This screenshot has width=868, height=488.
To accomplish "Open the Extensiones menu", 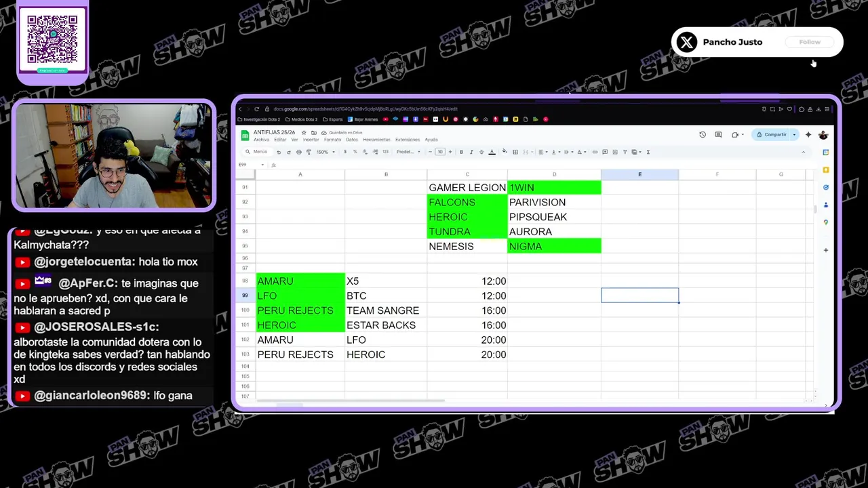I will pyautogui.click(x=408, y=140).
